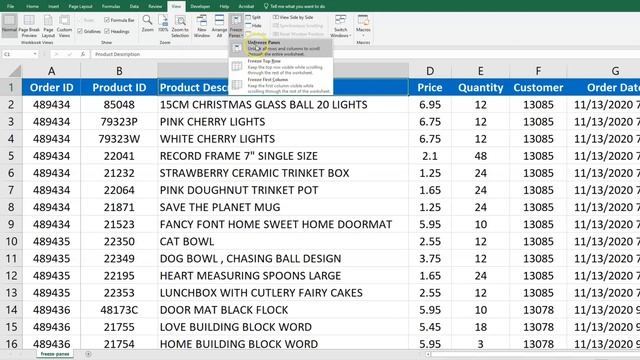
Task: Select column D header
Action: [x=430, y=71]
